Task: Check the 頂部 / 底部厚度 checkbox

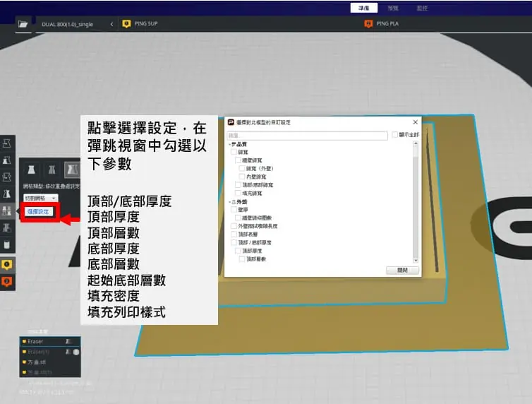Action: 234,242
